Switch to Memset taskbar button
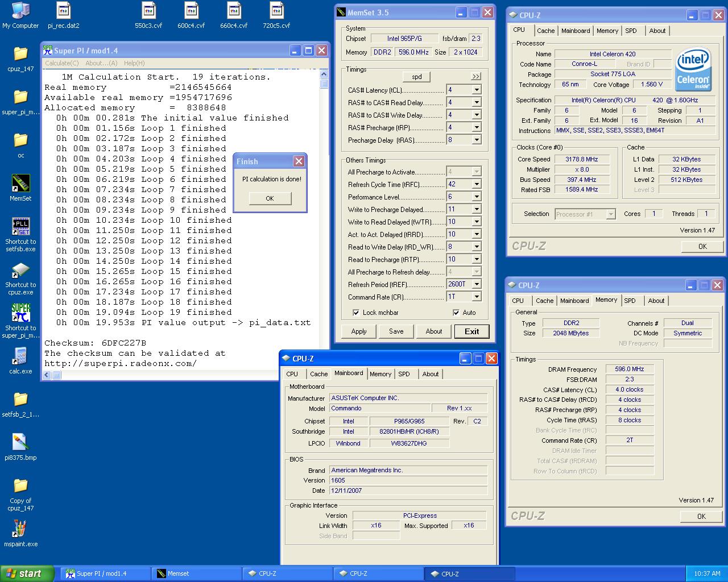728x582 pixels. [196, 573]
